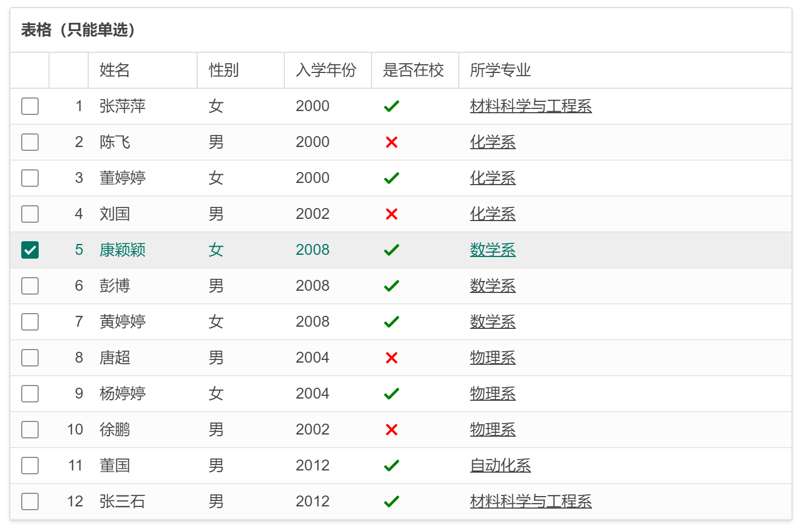
Task: Tick the checkbox in 刘国's row
Action: point(30,214)
